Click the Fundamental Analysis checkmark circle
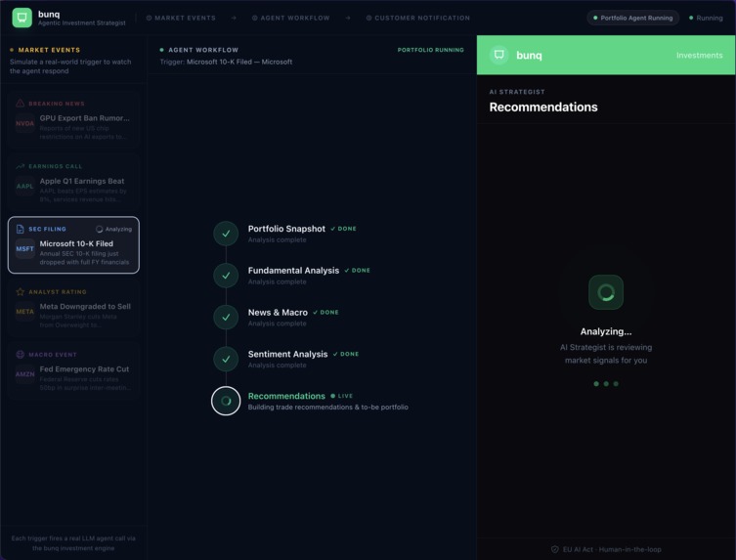The image size is (736, 560). (x=226, y=275)
